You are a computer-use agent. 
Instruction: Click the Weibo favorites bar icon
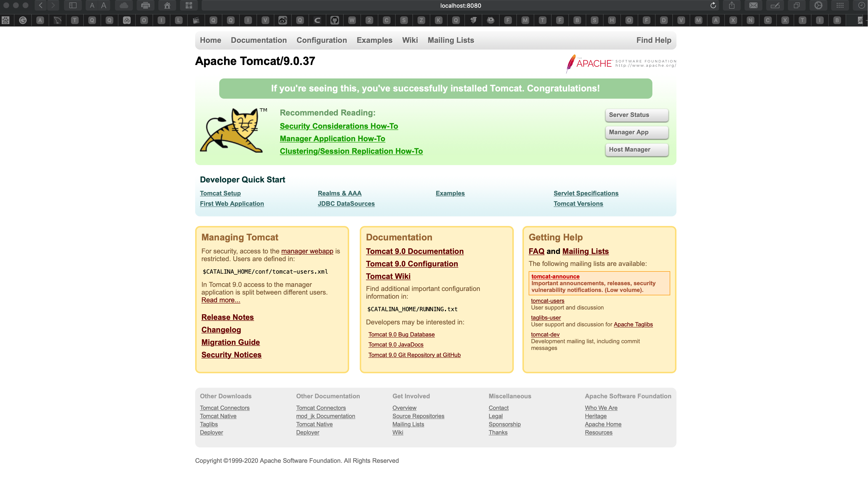point(282,20)
